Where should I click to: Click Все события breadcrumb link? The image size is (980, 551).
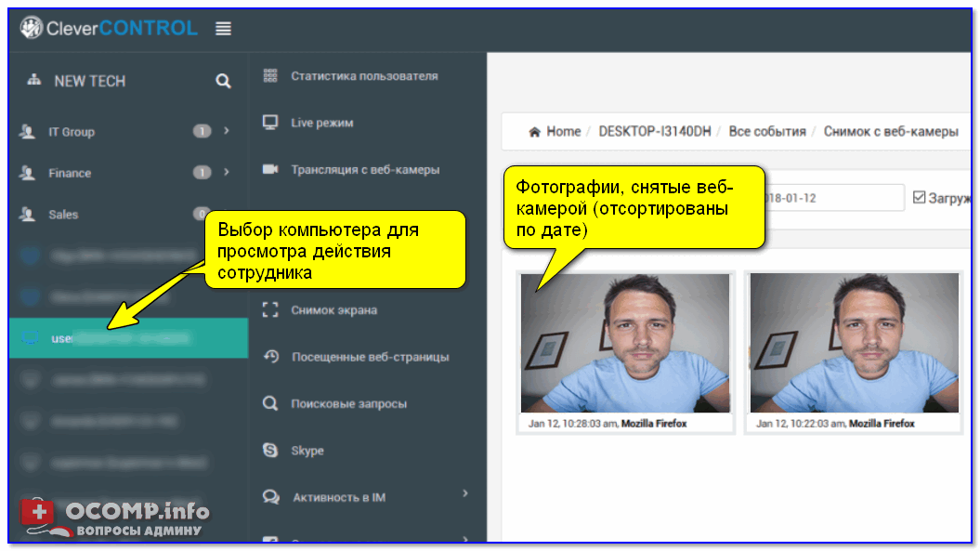pos(766,132)
